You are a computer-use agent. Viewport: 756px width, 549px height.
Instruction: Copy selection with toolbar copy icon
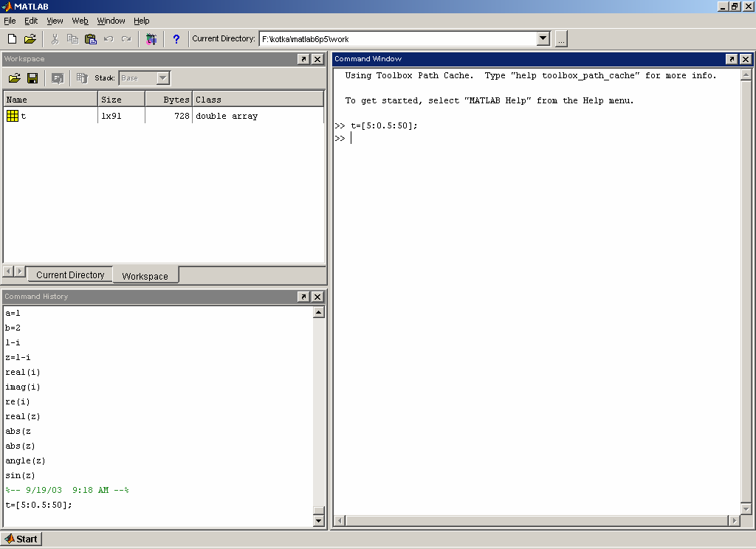coord(72,39)
